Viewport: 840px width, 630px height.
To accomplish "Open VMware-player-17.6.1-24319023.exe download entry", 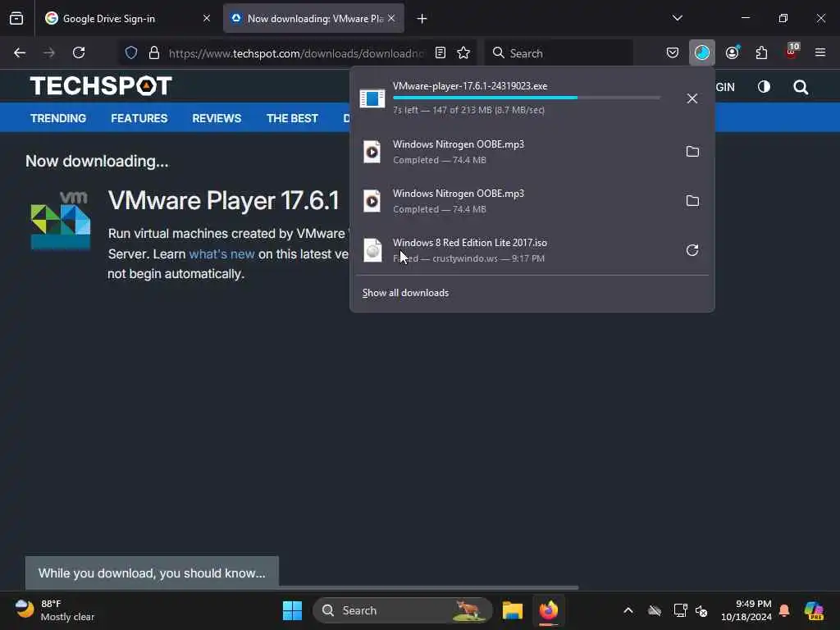I will (515, 98).
